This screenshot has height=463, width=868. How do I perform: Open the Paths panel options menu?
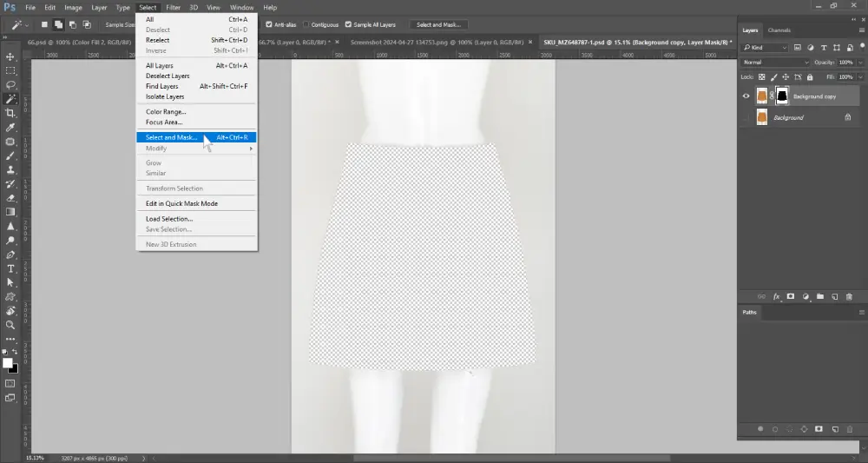point(861,313)
